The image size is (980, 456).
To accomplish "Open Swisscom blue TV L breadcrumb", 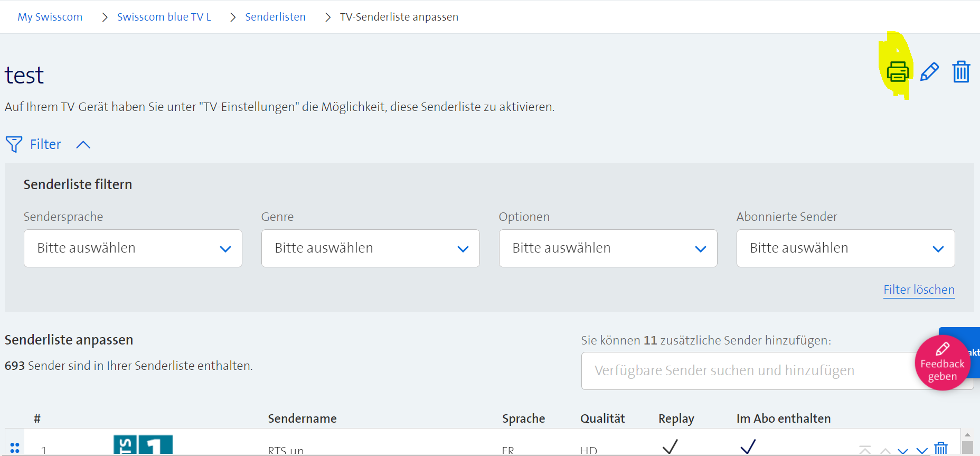I will (x=164, y=17).
